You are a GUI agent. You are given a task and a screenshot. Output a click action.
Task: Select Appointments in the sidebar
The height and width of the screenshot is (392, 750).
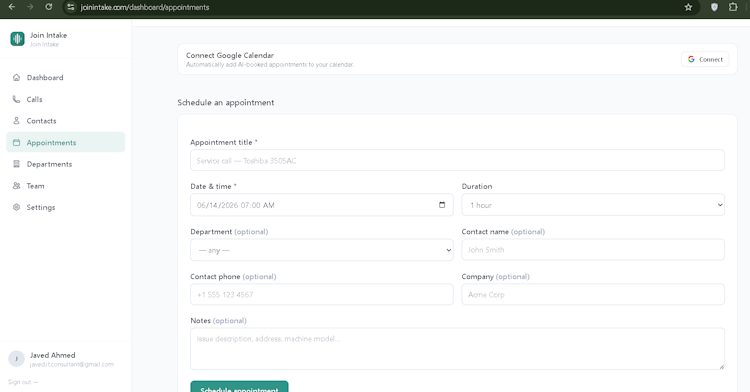click(x=66, y=142)
